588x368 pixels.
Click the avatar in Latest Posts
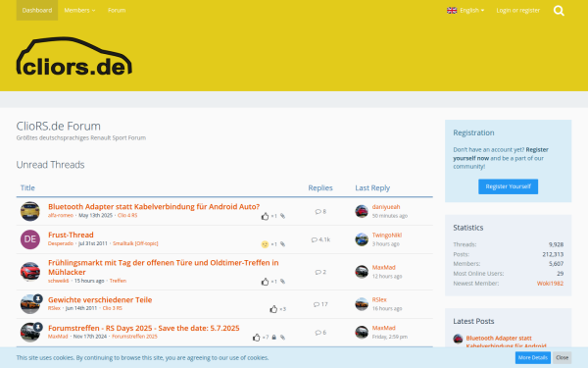pos(458,339)
